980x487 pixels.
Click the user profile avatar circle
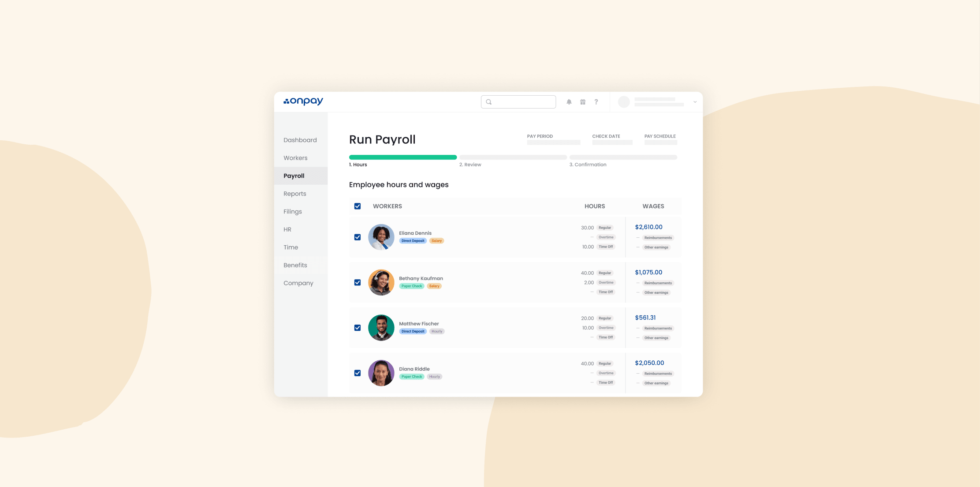coord(624,102)
